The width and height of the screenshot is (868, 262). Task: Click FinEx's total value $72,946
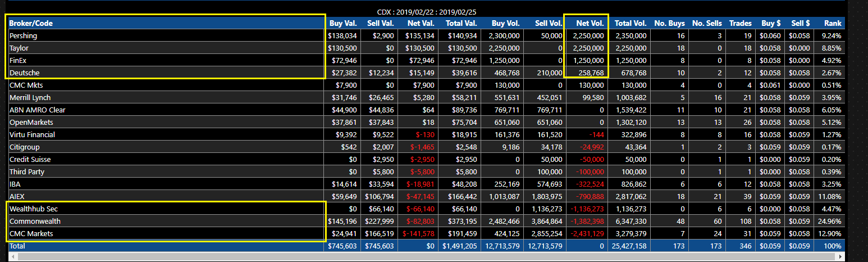(463, 60)
